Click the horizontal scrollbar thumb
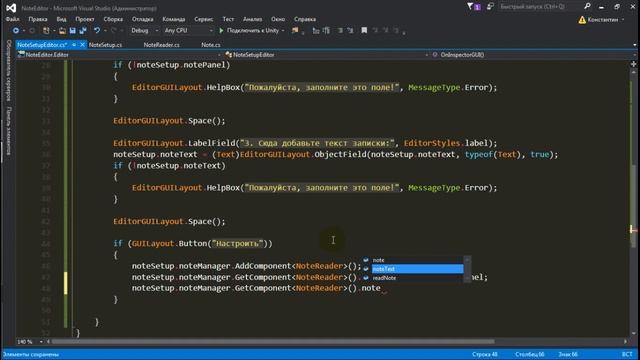This screenshot has width=640, height=360. 273,342
